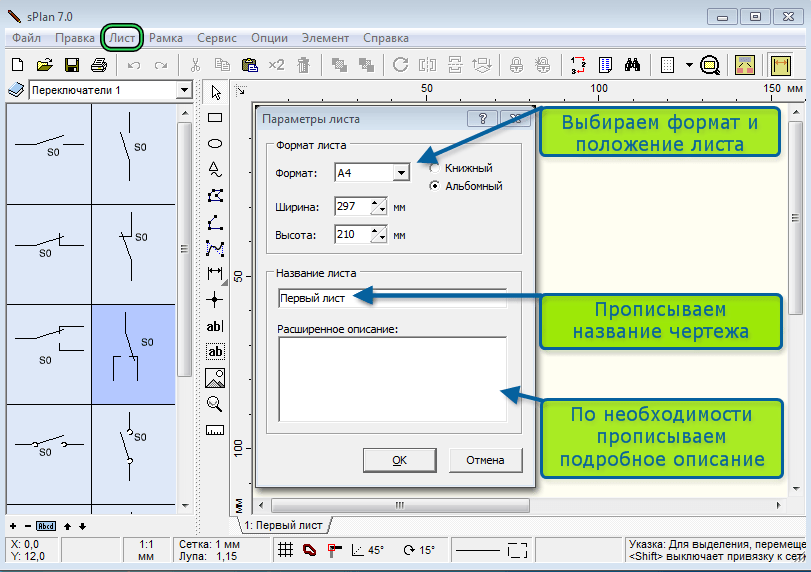
Task: Select the ellipse drawing tool
Action: coord(215,144)
